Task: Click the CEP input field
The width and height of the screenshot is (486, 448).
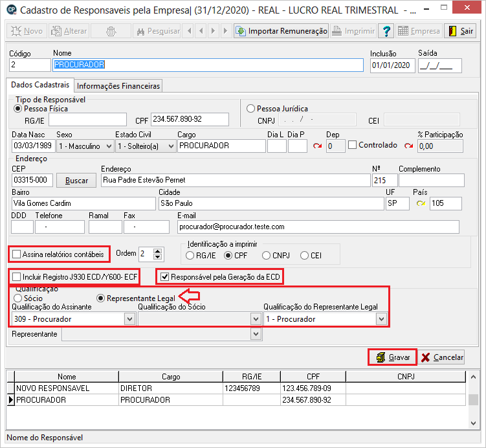Action: [x=32, y=180]
